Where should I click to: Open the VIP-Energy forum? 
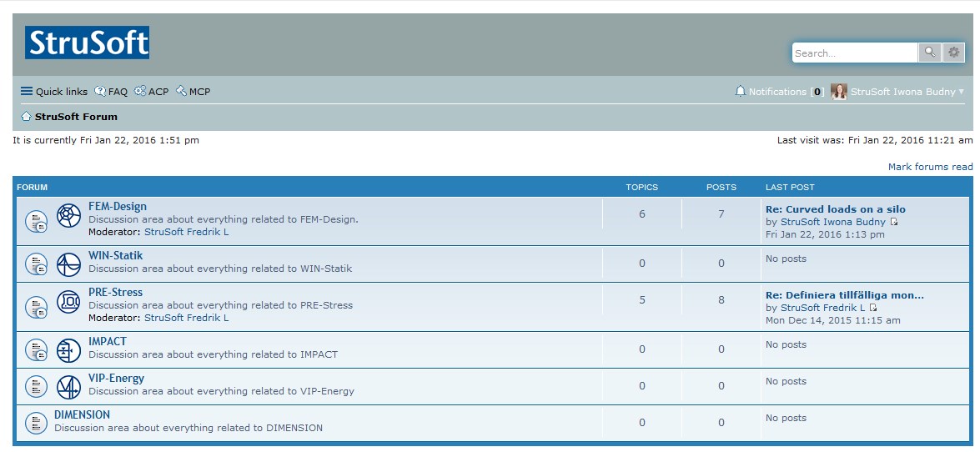pyautogui.click(x=116, y=378)
